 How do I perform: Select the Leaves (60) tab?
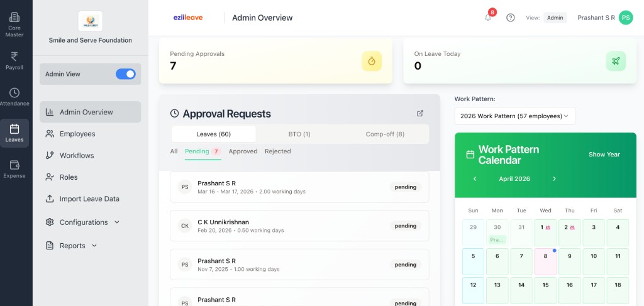pos(214,134)
